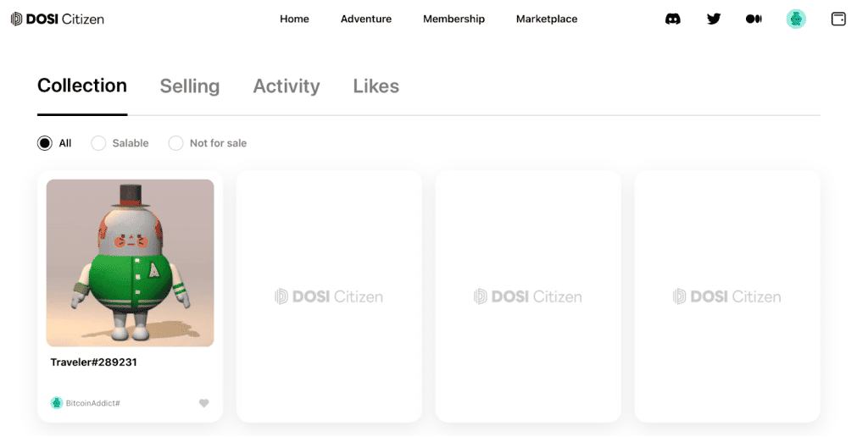
Task: Open the Membership menu item
Action: click(x=454, y=19)
